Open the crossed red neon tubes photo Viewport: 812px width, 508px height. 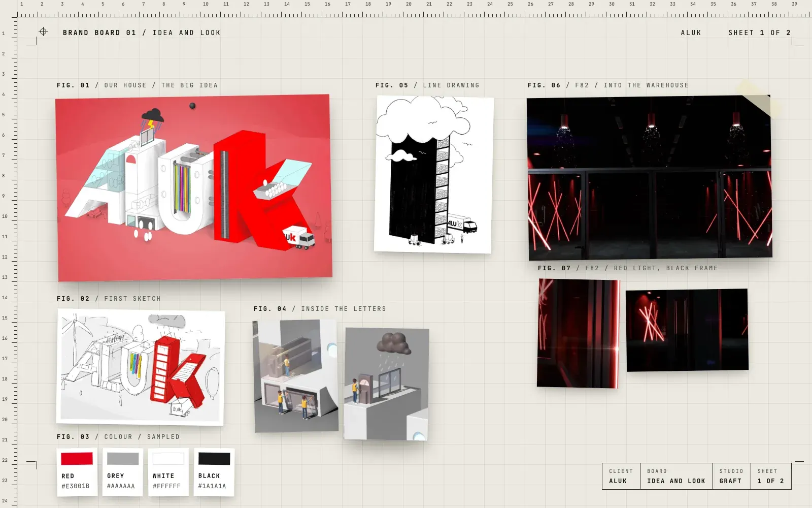(687, 330)
